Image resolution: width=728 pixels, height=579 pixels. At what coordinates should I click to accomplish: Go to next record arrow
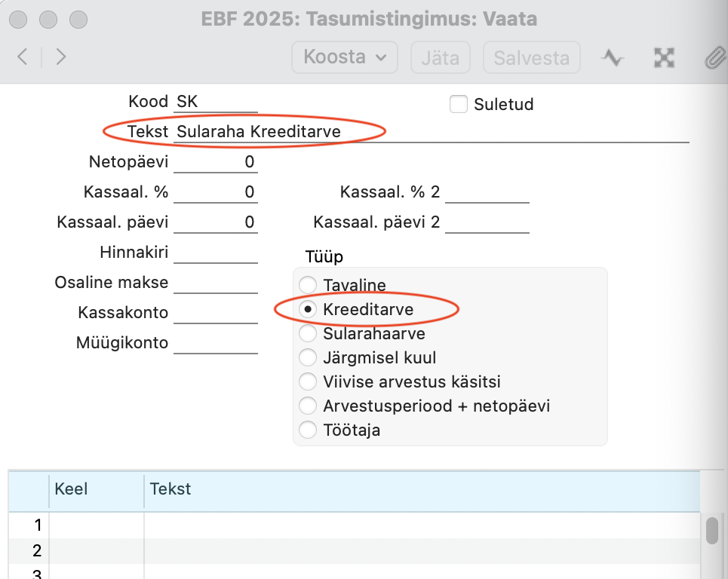[x=61, y=57]
